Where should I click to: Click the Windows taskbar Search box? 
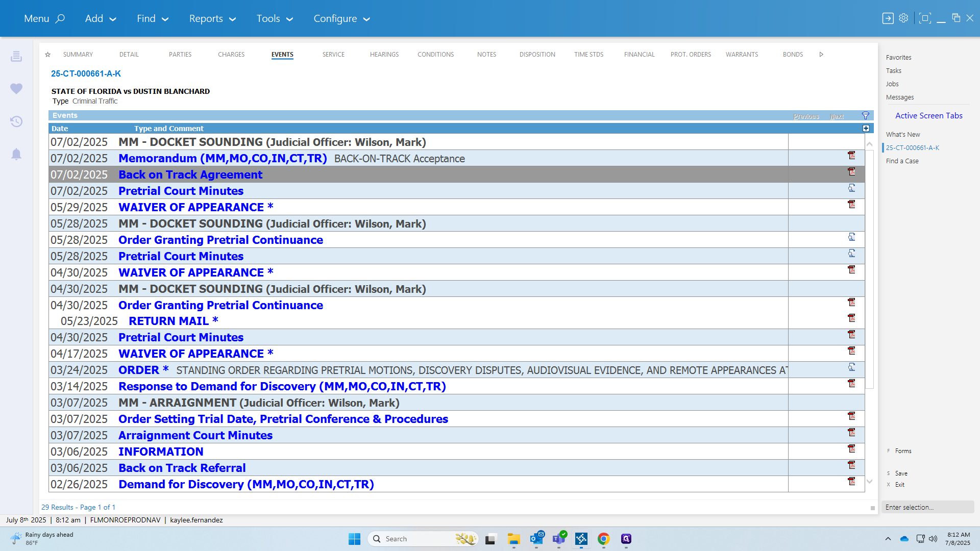point(423,539)
